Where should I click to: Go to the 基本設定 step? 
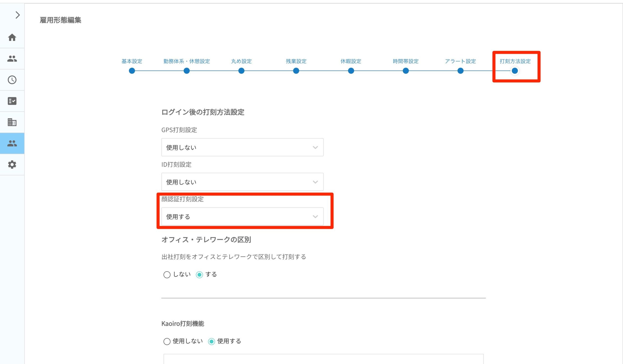click(132, 61)
